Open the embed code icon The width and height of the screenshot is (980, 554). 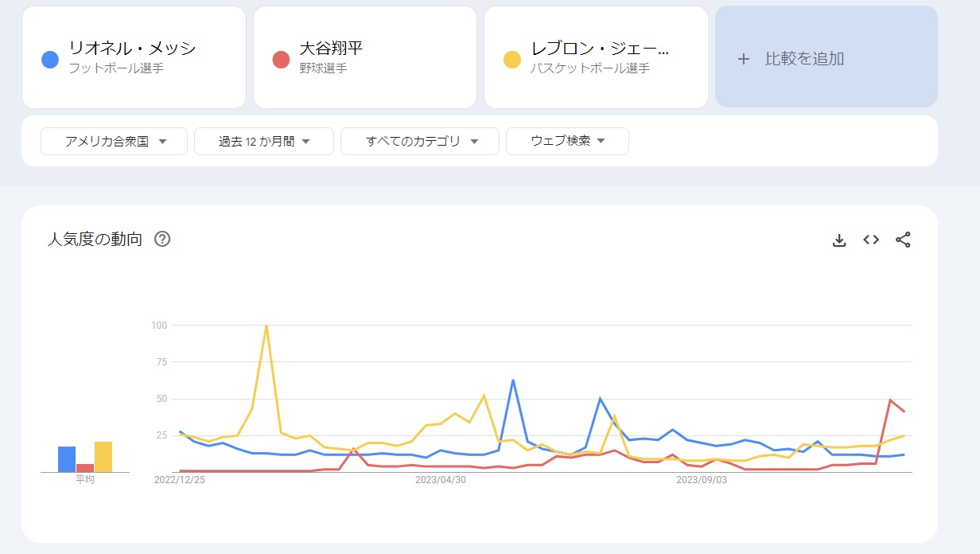point(871,240)
